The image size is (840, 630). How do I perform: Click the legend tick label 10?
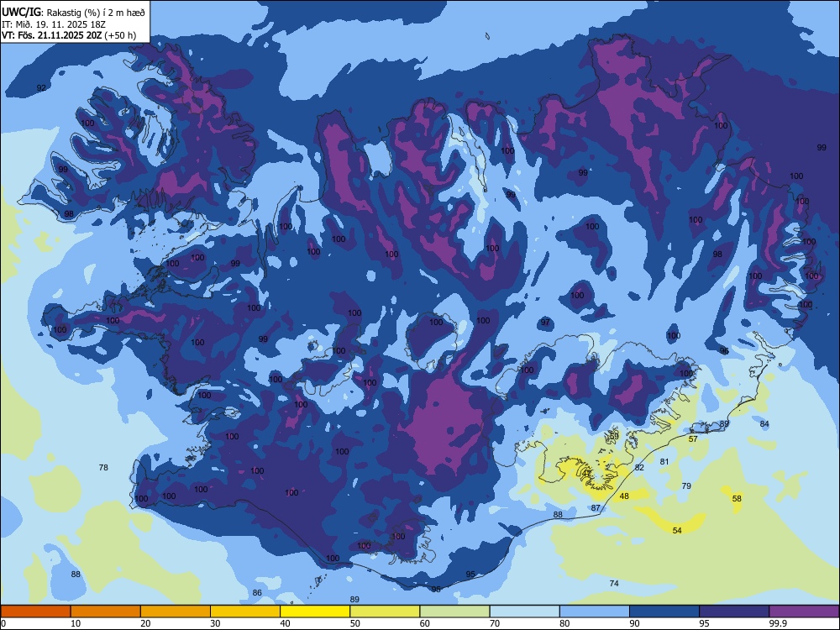tap(76, 623)
